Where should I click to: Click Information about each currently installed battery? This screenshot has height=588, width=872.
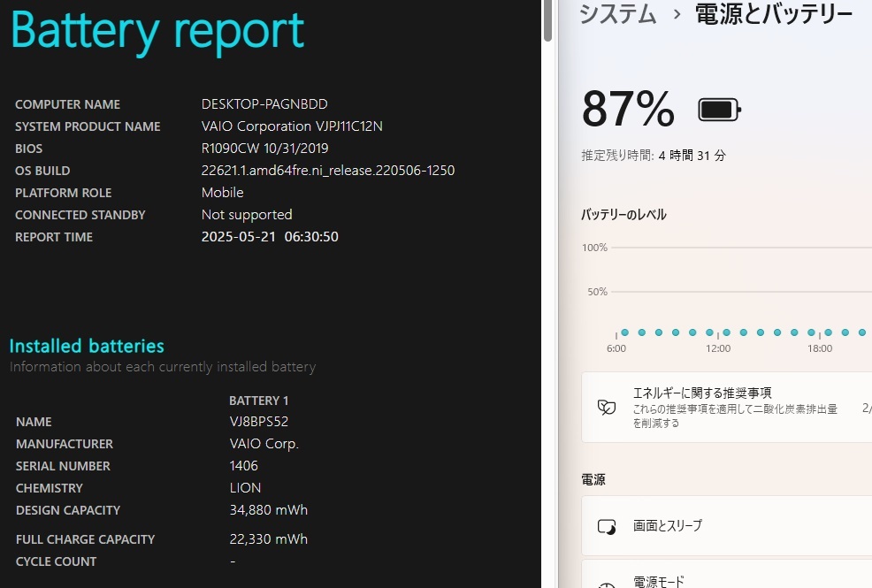click(x=163, y=367)
